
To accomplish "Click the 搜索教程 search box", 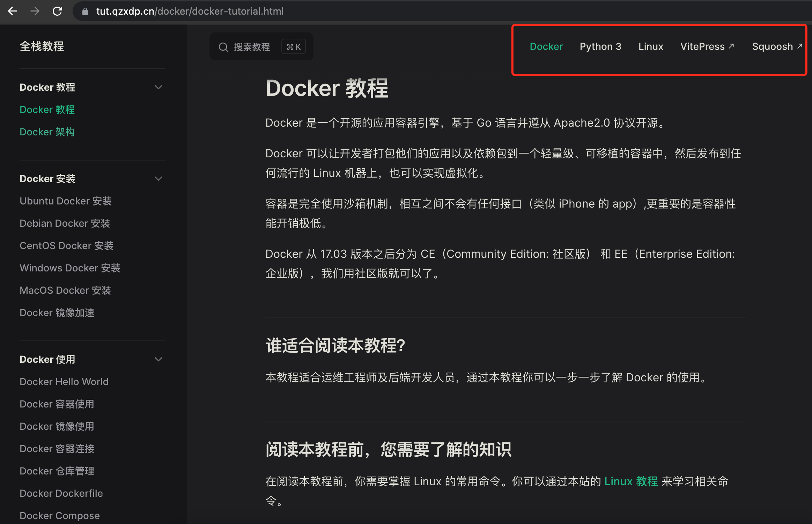I will point(252,47).
